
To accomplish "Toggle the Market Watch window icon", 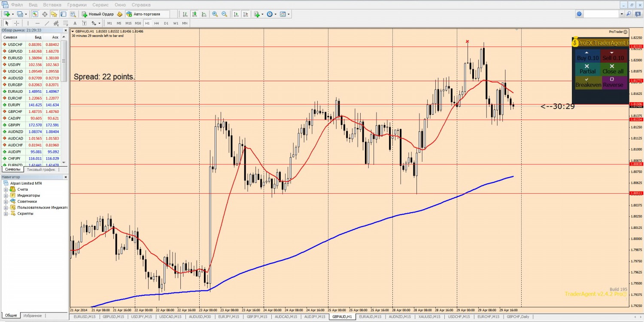I will (35, 14).
